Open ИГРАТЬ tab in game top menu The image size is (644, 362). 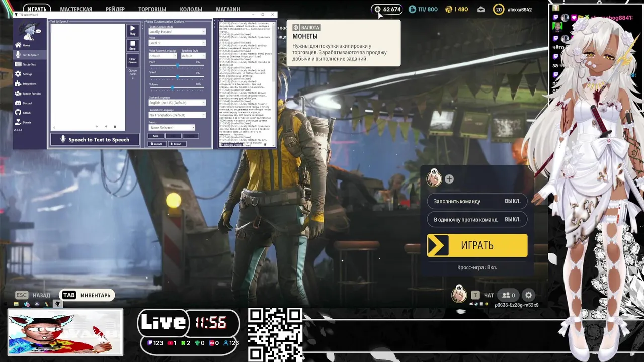click(x=37, y=9)
